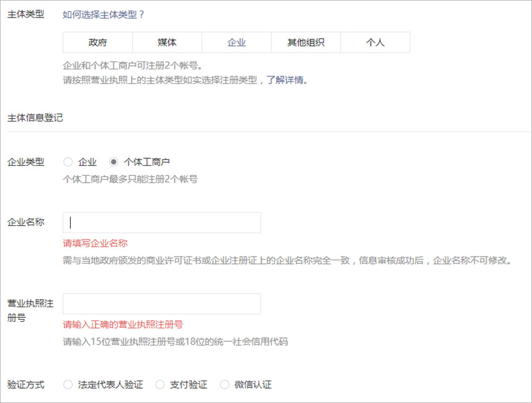Focus the 企业名称 text input field
This screenshot has width=532, height=403.
click(x=161, y=223)
